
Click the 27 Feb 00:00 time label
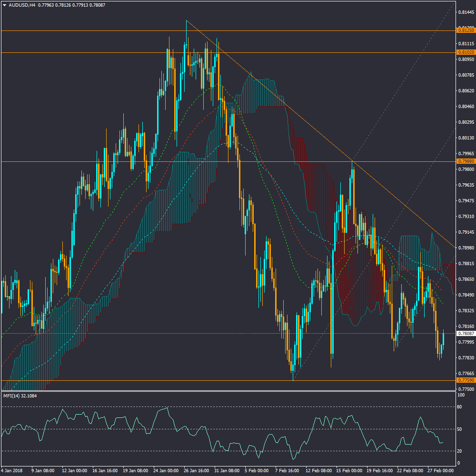440,470
